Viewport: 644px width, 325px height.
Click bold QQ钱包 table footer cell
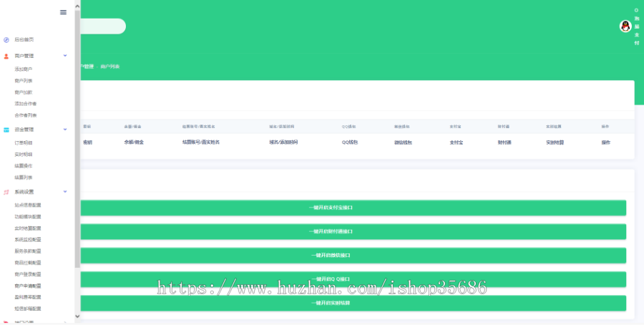[350, 142]
